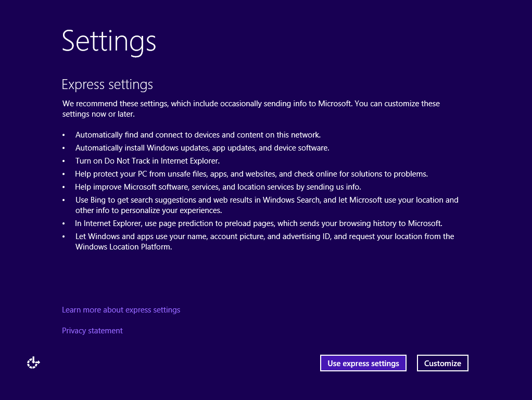532x400 pixels.
Task: Click the bullet beside 'Let Windows and apps'
Action: click(64, 237)
